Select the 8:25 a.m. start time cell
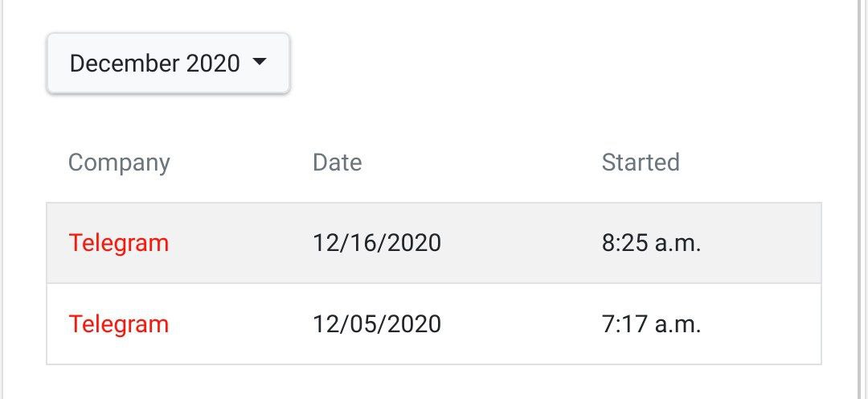 pyautogui.click(x=652, y=243)
